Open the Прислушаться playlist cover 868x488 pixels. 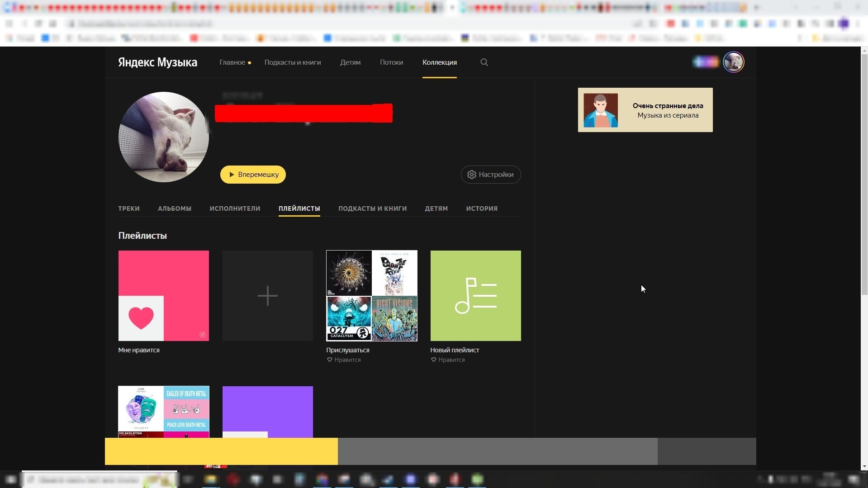[372, 296]
